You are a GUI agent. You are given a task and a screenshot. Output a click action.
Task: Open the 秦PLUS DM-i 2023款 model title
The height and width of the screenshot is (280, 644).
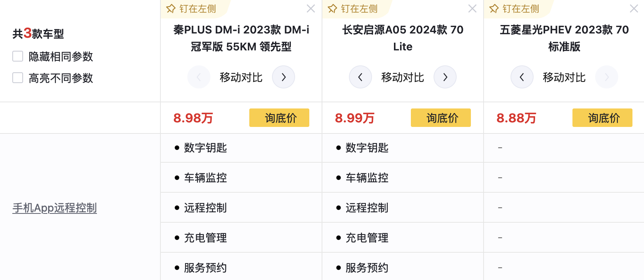click(x=241, y=38)
